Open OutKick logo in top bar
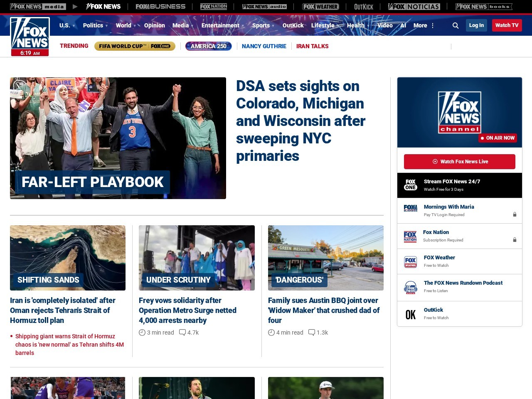 364,7
